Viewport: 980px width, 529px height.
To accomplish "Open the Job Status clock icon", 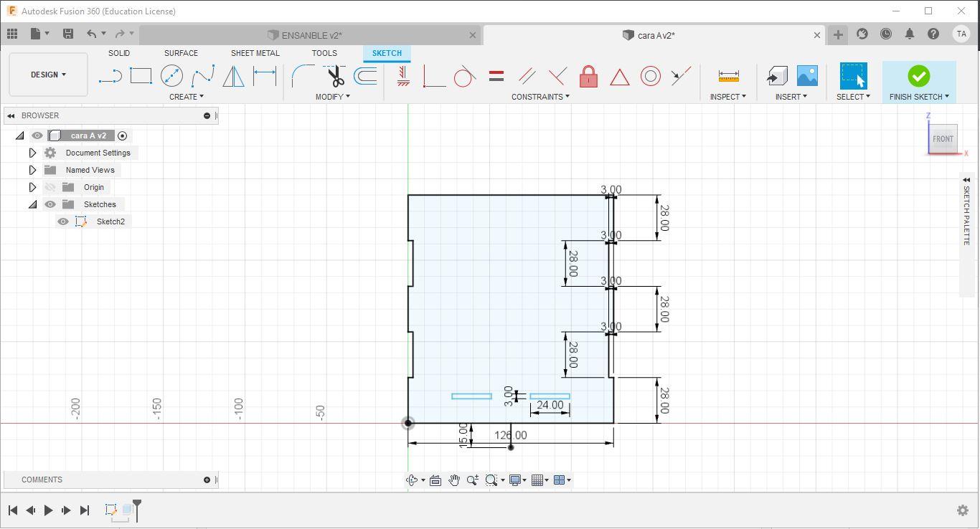I will point(886,34).
